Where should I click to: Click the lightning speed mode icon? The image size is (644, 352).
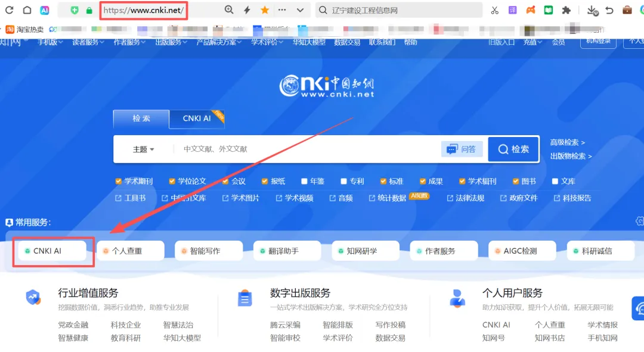[x=247, y=10]
